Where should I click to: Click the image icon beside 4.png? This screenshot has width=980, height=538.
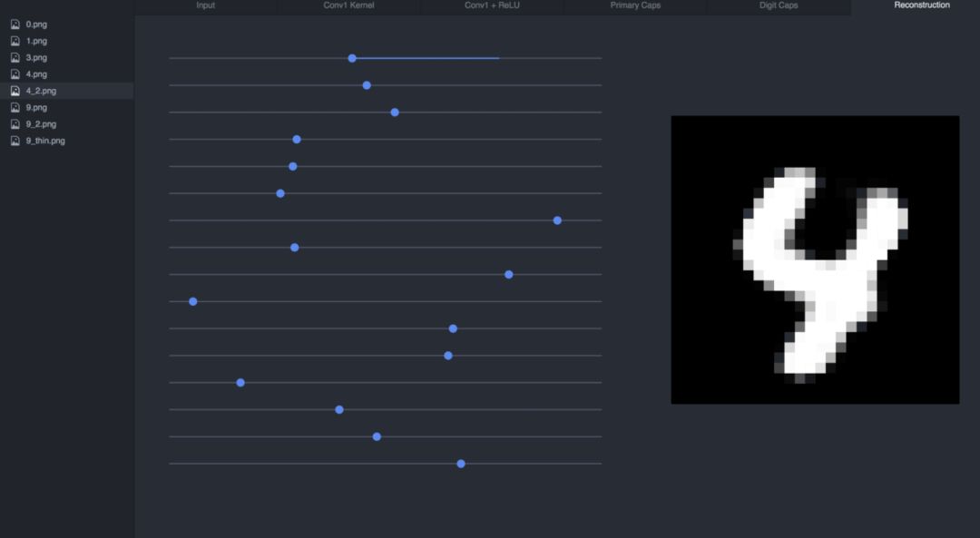15,74
